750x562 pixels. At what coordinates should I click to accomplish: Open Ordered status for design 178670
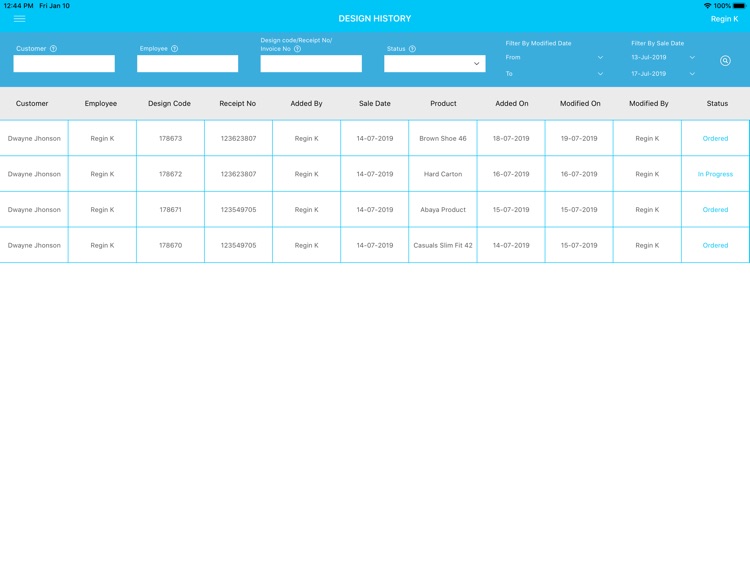coord(715,245)
